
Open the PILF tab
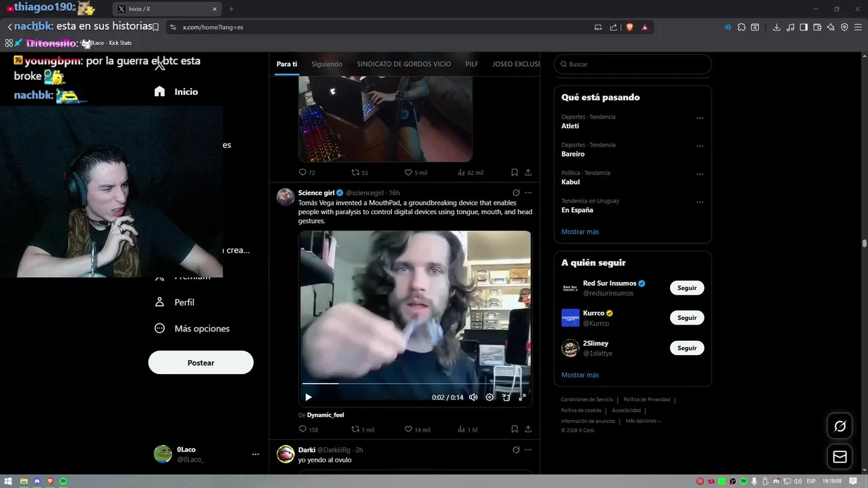click(471, 64)
